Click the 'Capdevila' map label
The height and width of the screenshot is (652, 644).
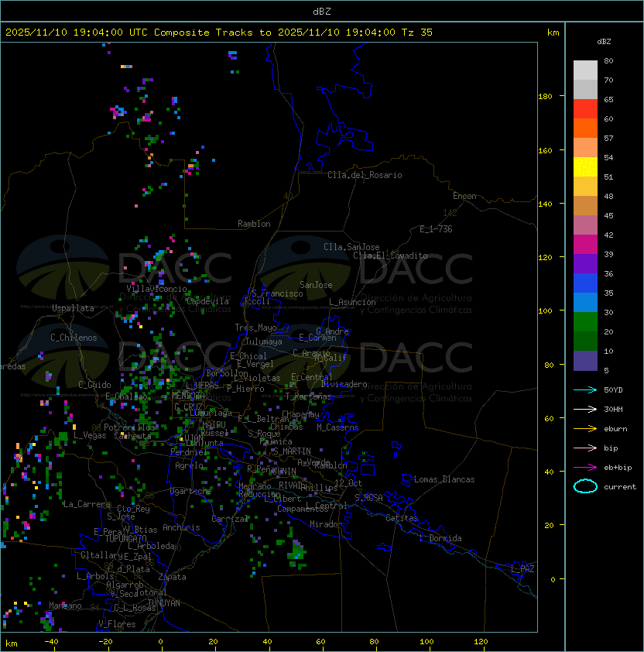[x=207, y=301]
